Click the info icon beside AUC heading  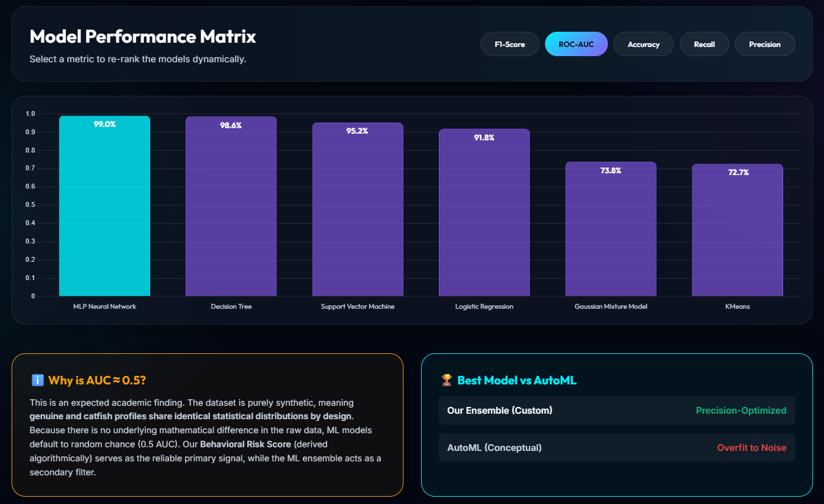point(37,381)
